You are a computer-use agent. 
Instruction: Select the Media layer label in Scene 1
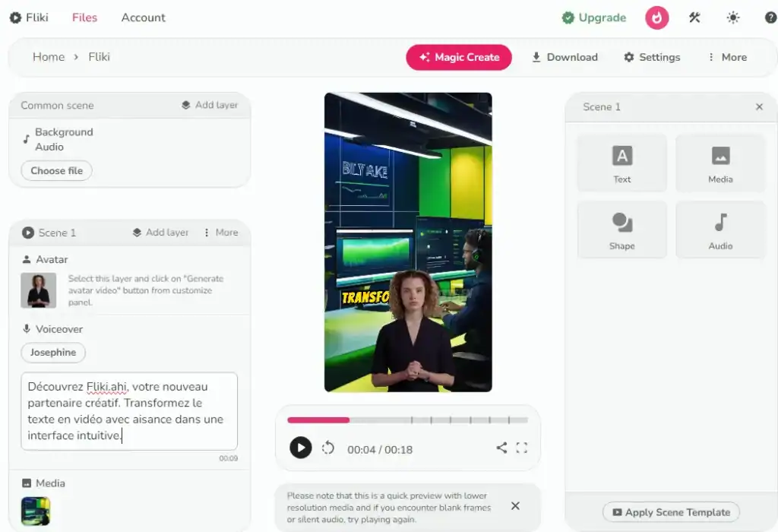pos(50,483)
